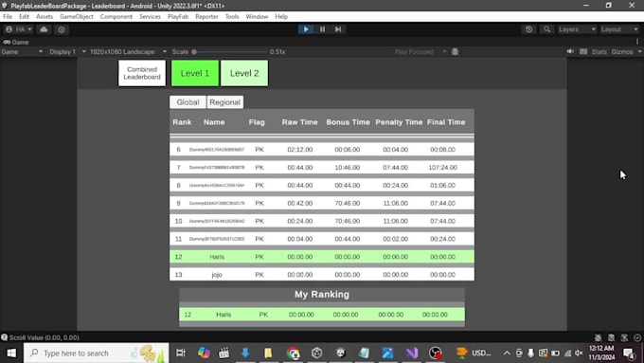Open the Undo History clock icon

click(x=529, y=29)
